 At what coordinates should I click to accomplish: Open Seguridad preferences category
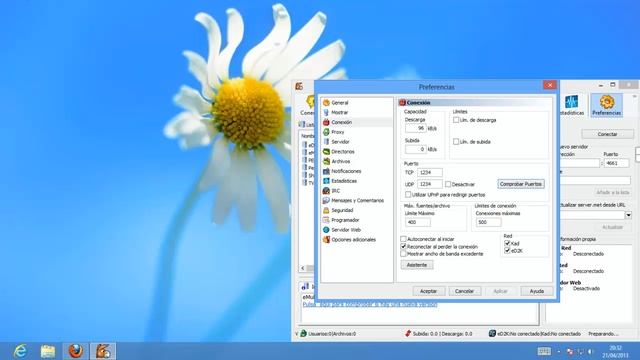pyautogui.click(x=342, y=211)
